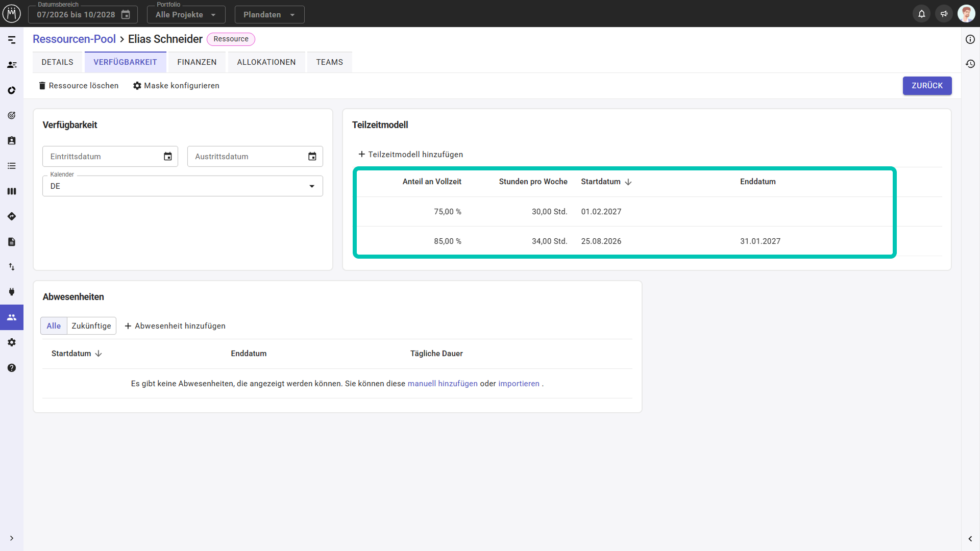Follow the manuell hinzufügen link
Image resolution: width=980 pixels, height=551 pixels.
(x=443, y=384)
